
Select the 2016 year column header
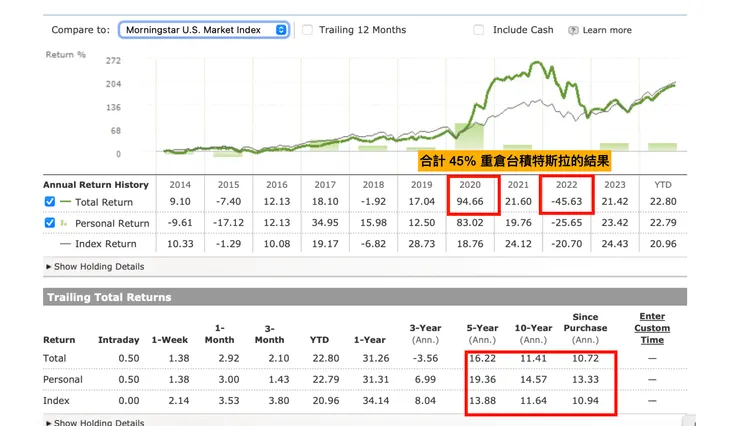277,185
